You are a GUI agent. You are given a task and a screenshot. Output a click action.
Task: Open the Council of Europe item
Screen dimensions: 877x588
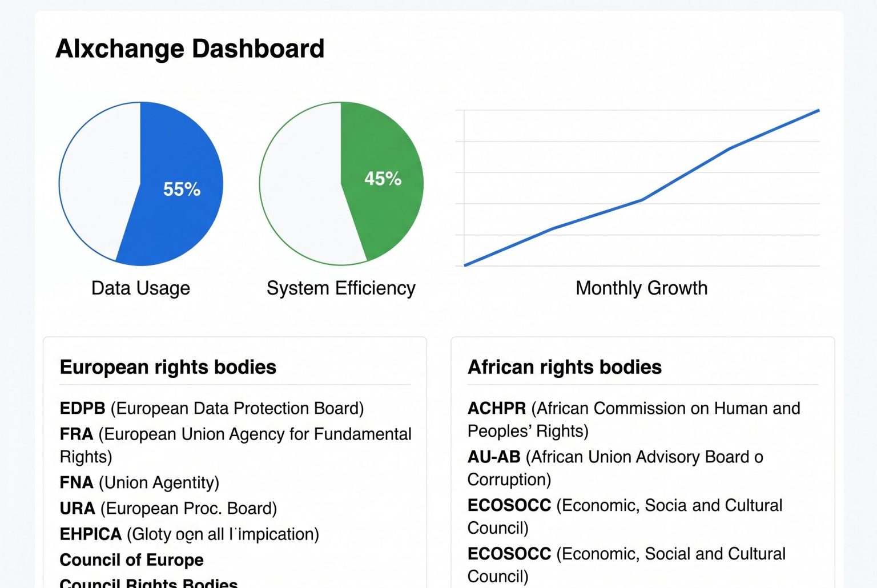tap(131, 560)
